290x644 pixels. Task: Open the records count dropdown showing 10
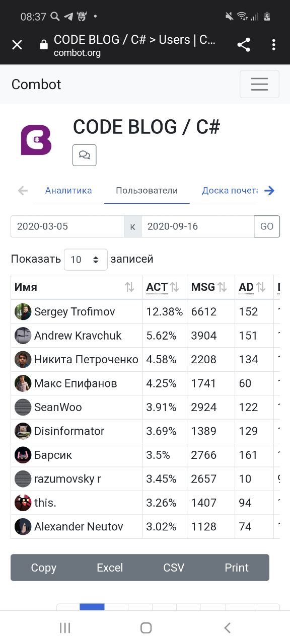pyautogui.click(x=86, y=260)
